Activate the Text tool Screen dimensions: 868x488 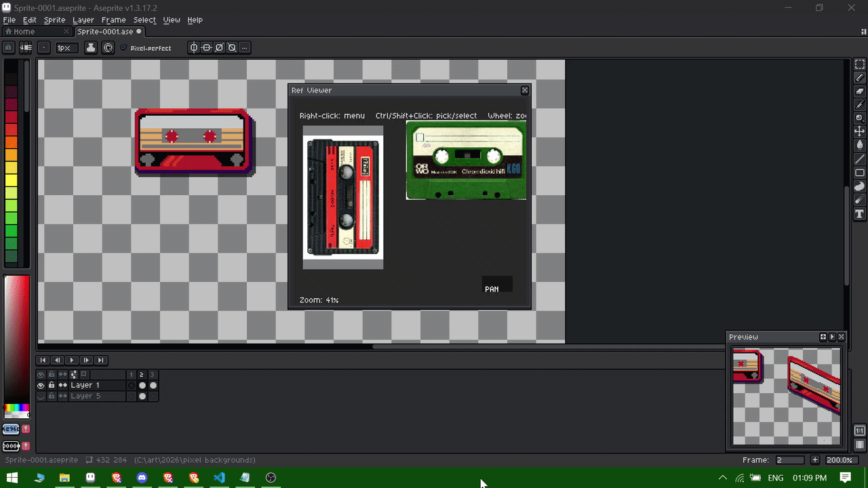click(x=859, y=213)
